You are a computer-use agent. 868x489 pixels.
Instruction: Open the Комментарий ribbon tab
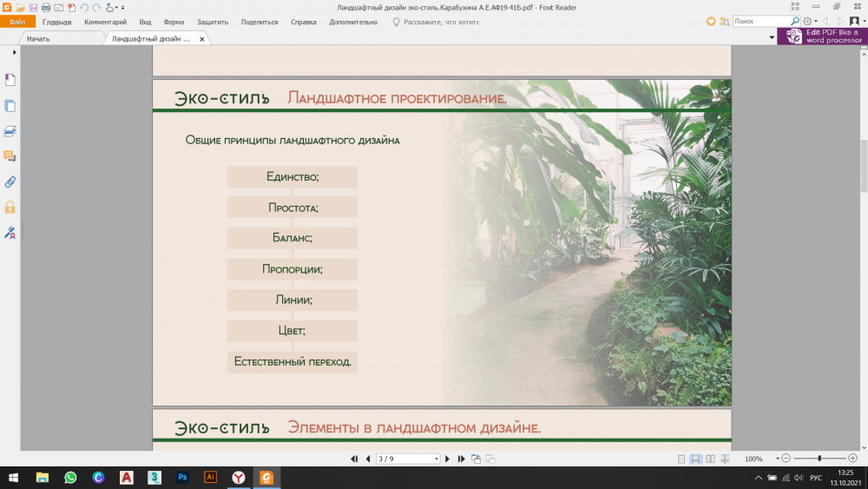[x=105, y=22]
